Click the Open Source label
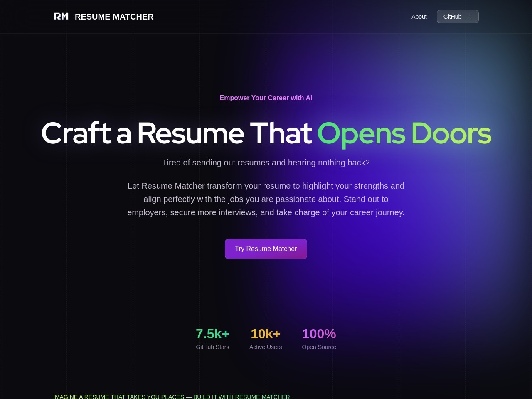 (319, 347)
